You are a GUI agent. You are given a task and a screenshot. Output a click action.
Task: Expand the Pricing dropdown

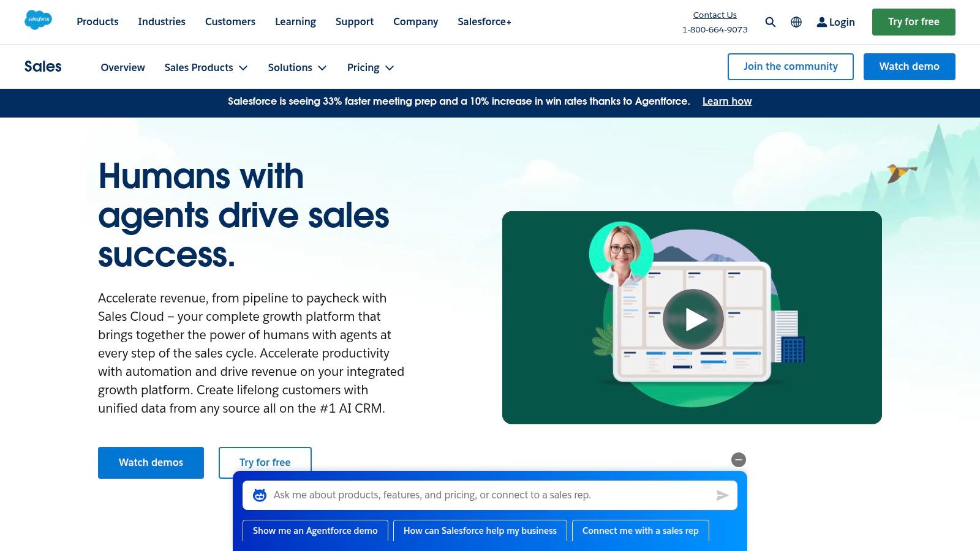[371, 67]
